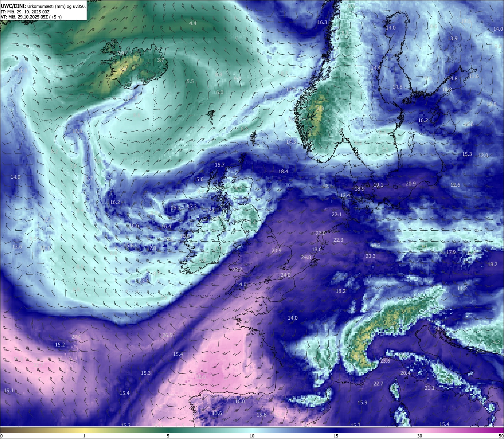Image resolution: width=504 pixels, height=439 pixels.
Task: Click the 12.1 value on the map
Action: click(328, 187)
